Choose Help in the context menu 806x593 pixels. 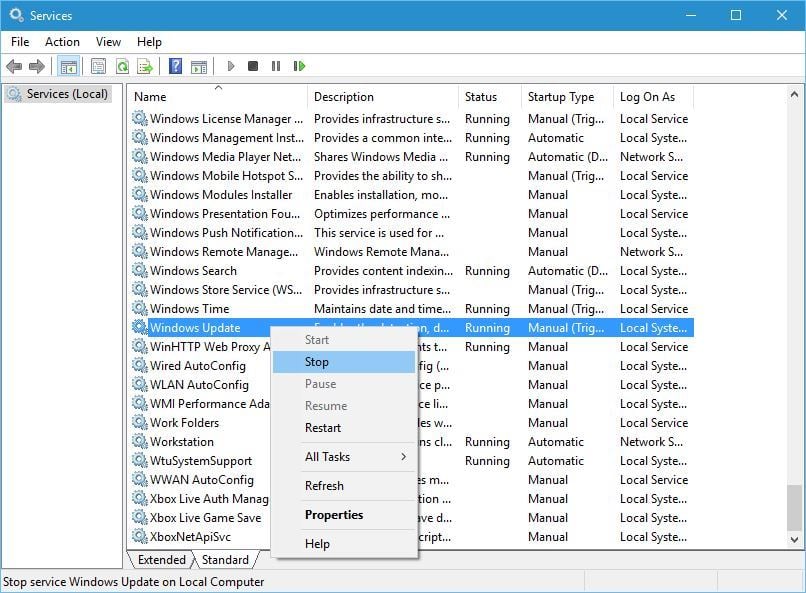click(344, 543)
